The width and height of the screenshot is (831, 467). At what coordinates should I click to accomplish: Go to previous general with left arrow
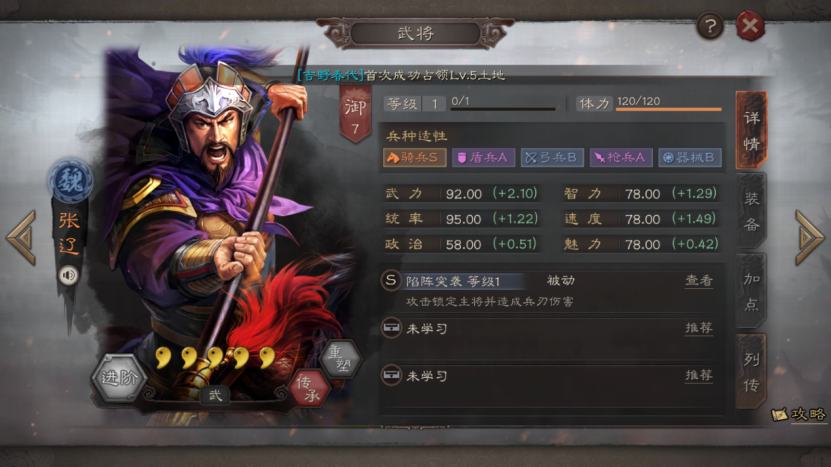coord(21,237)
